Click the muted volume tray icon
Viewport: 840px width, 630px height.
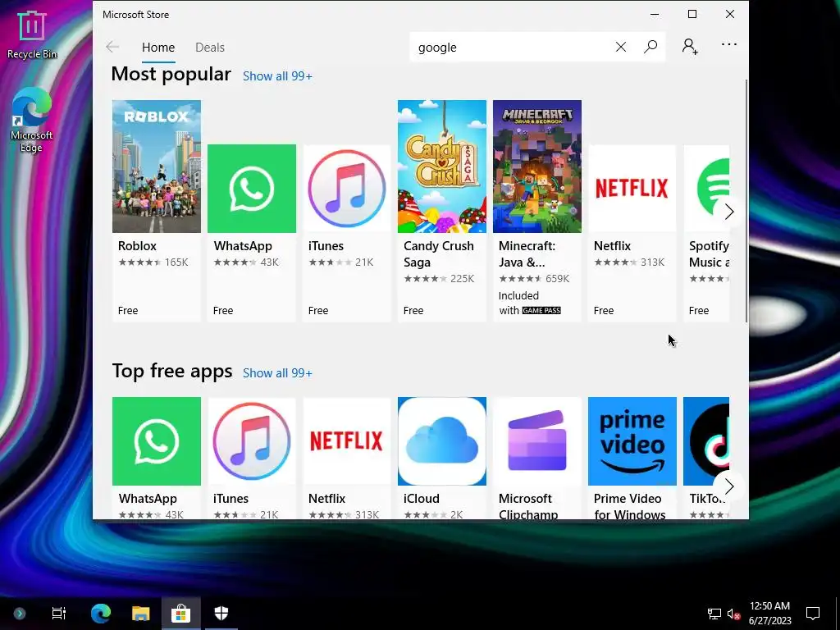tap(733, 614)
